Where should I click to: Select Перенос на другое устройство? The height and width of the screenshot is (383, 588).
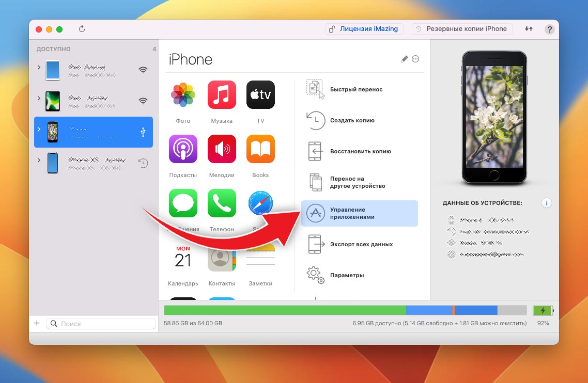click(x=359, y=182)
